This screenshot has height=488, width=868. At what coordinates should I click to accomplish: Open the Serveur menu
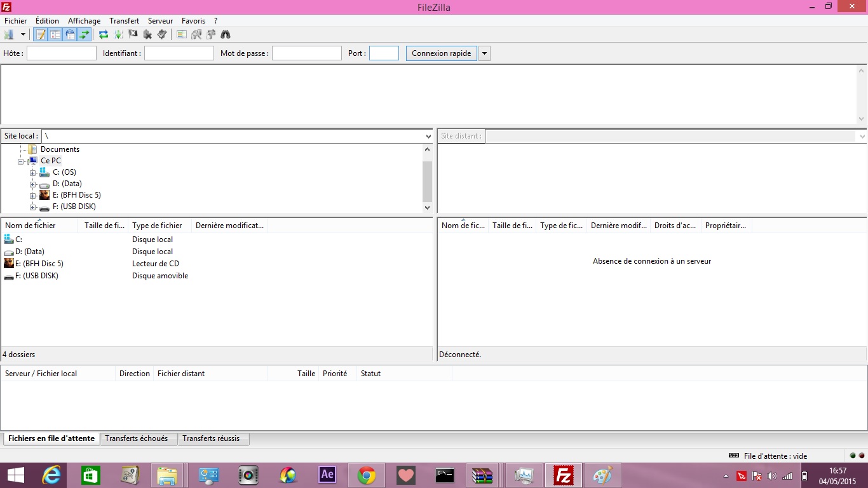(161, 21)
